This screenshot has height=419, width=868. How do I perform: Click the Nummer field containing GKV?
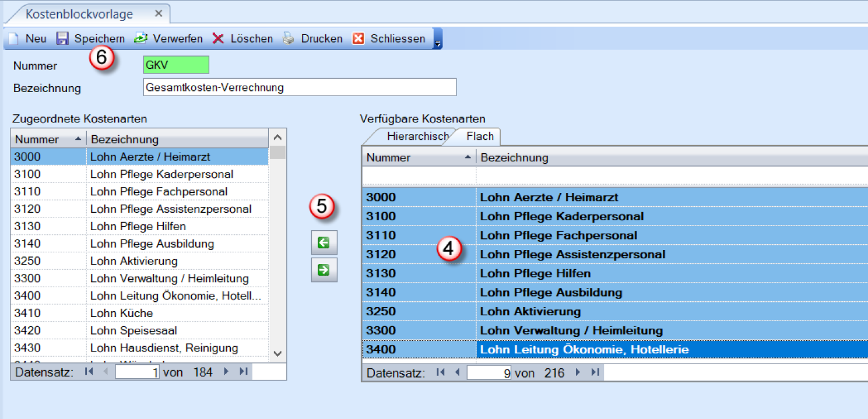(176, 65)
